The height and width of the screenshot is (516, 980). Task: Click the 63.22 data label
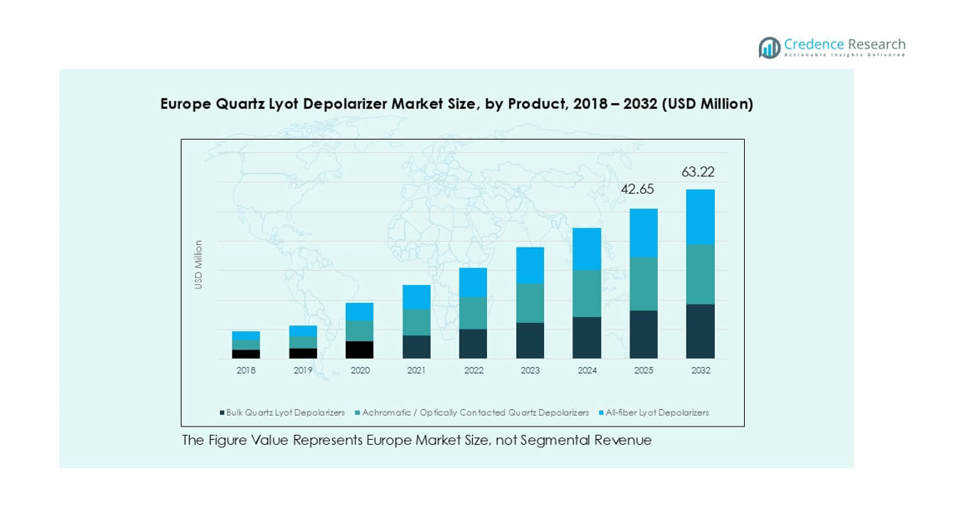click(x=698, y=172)
